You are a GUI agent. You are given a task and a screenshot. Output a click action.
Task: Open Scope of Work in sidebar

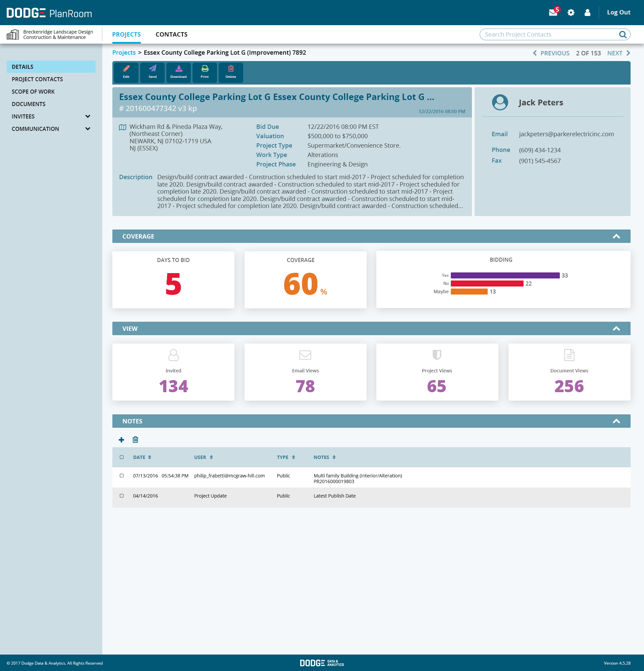click(x=33, y=92)
